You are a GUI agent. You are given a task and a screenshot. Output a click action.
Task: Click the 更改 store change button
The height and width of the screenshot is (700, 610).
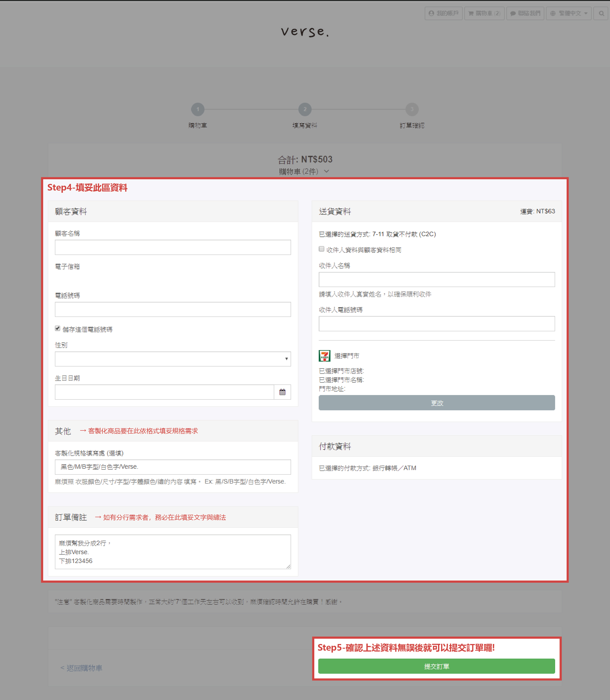[436, 403]
